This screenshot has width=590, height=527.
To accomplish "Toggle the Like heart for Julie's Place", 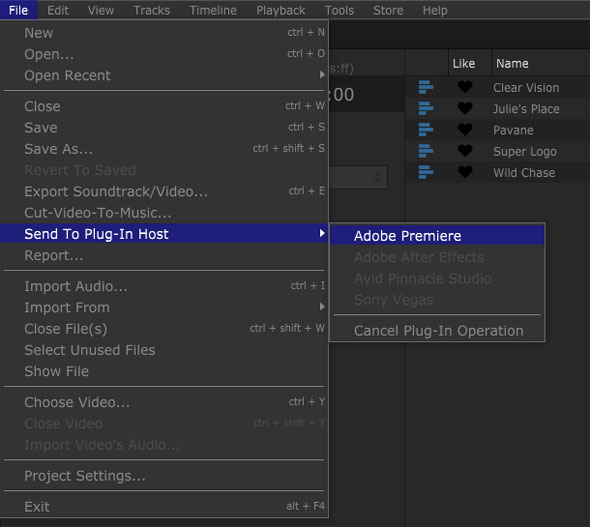I will coord(465,108).
